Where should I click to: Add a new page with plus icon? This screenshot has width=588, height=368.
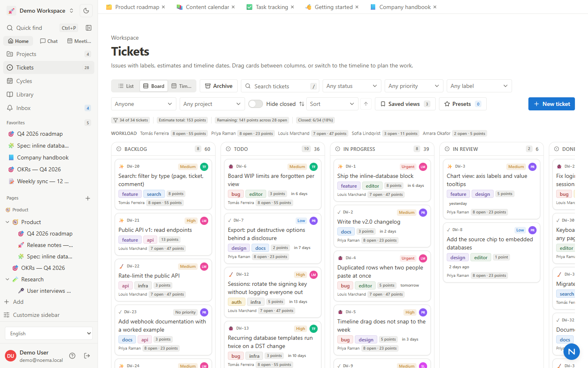88,198
